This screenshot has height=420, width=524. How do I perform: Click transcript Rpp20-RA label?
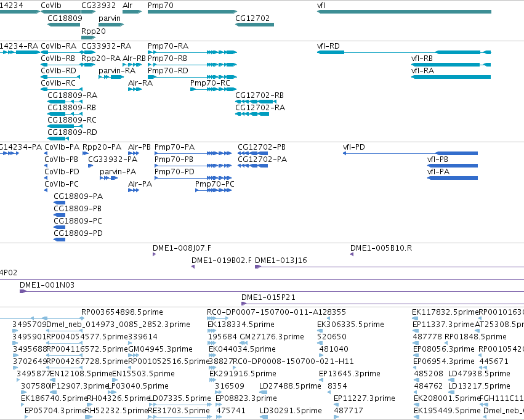[101, 58]
